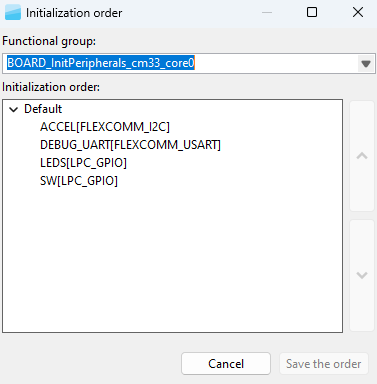377x384 pixels.
Task: Cancel the Initialization order dialog
Action: (226, 364)
